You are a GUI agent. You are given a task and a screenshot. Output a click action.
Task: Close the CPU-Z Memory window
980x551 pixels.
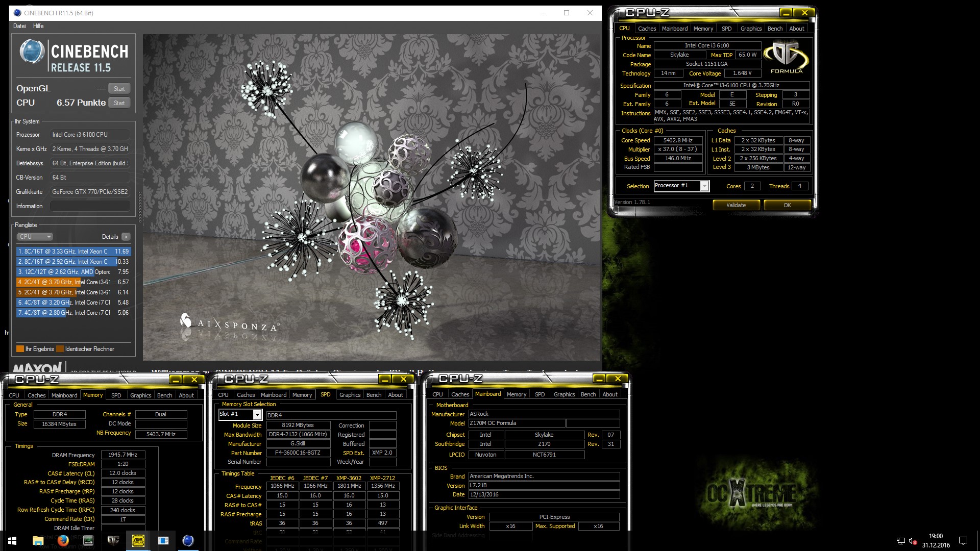pos(194,380)
